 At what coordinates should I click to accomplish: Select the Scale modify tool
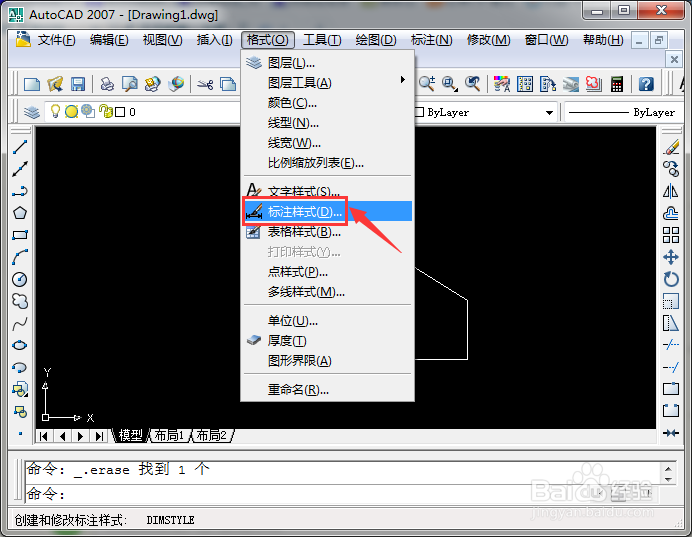pos(671,301)
